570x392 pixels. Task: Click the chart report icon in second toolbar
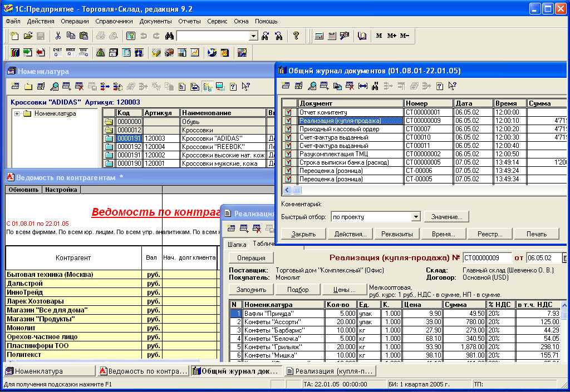[x=195, y=53]
